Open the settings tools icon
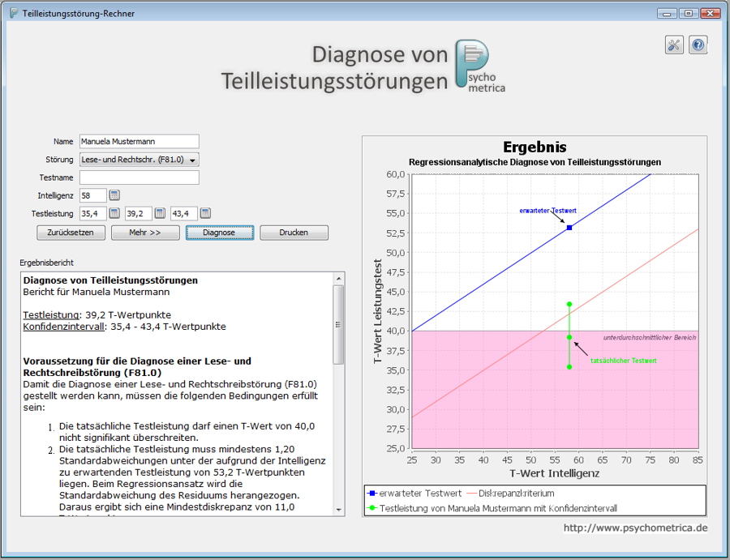This screenshot has height=560, width=730. 675,45
